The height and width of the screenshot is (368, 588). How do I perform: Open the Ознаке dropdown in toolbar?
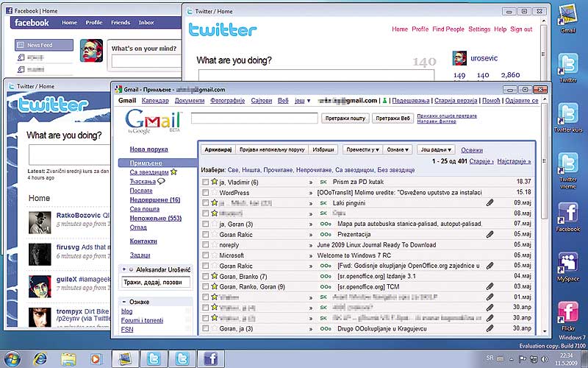coord(397,149)
